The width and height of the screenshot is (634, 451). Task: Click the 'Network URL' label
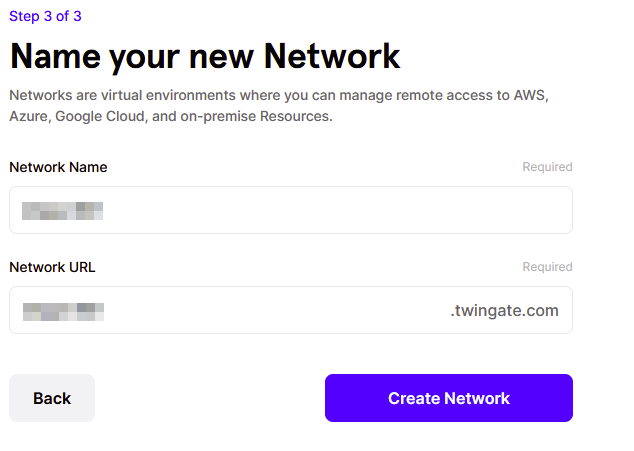tap(52, 267)
